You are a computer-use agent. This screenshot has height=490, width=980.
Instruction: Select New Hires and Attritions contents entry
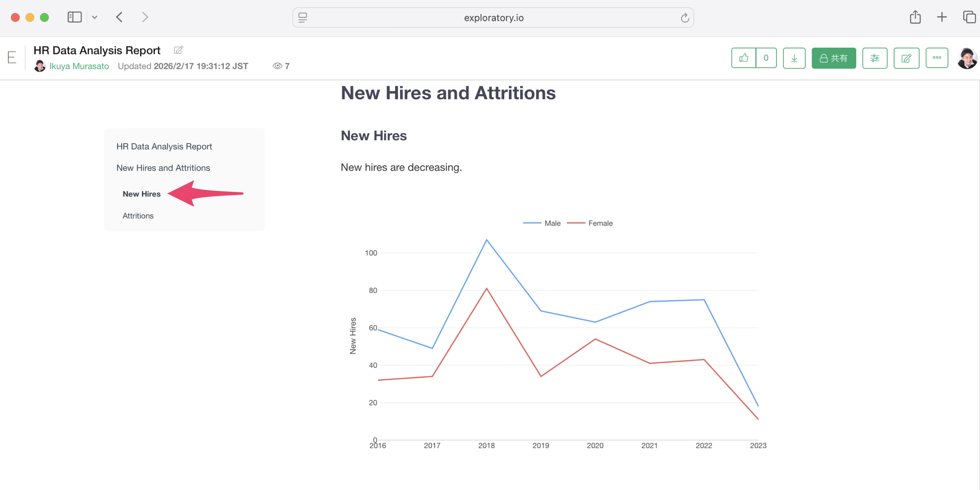(163, 168)
